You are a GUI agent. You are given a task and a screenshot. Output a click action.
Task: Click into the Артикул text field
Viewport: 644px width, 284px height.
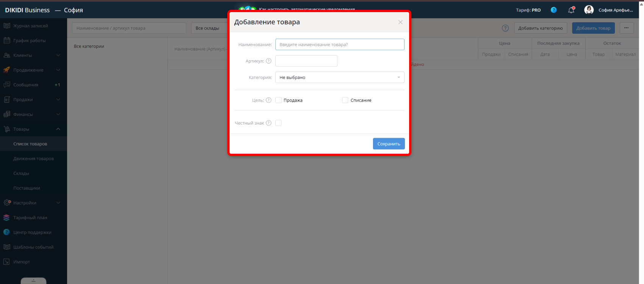pos(306,61)
